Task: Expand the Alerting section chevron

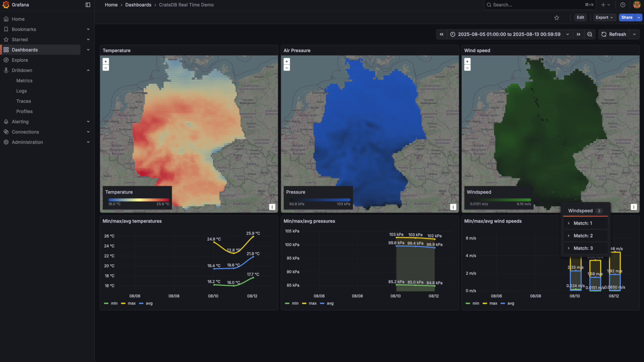Action: (88, 122)
